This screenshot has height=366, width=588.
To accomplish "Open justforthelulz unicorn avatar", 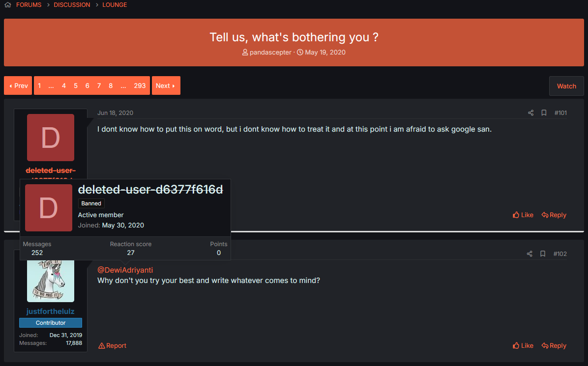I will click(x=51, y=281).
